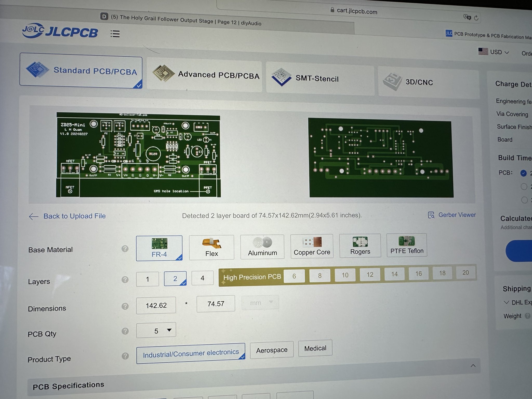This screenshot has height=399, width=532.
Task: Click the 3D/CNC cube icon
Action: [392, 82]
